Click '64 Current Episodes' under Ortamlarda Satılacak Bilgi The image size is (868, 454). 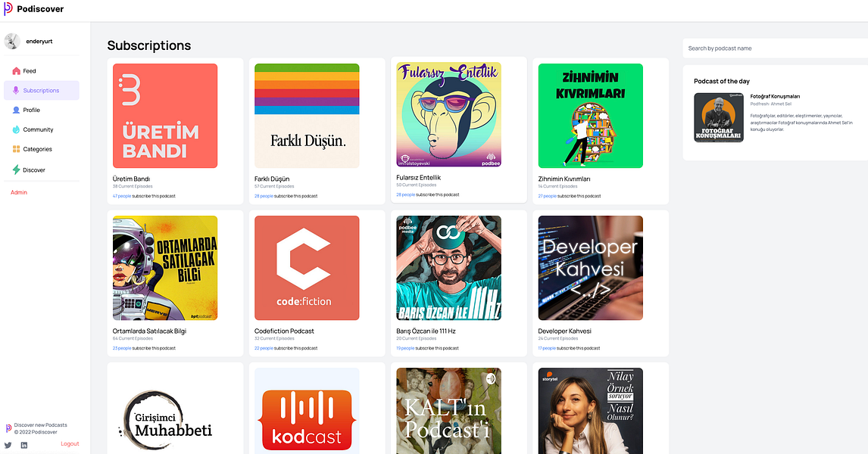133,338
